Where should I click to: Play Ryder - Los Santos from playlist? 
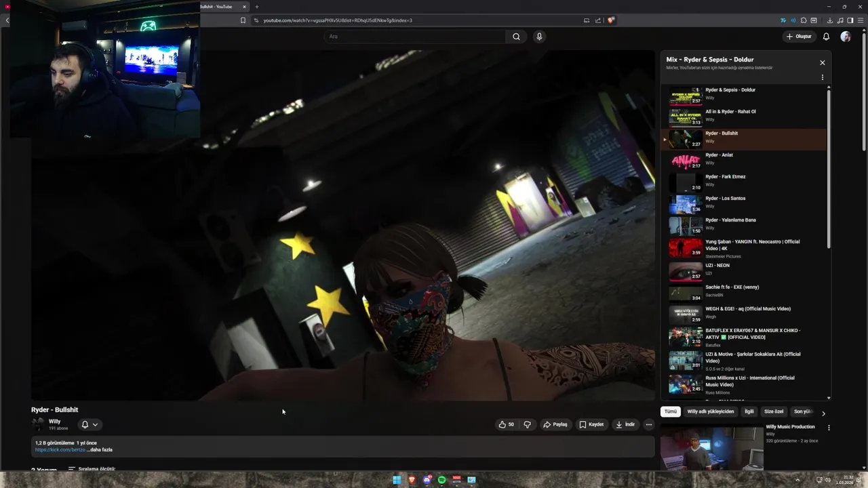point(744,203)
